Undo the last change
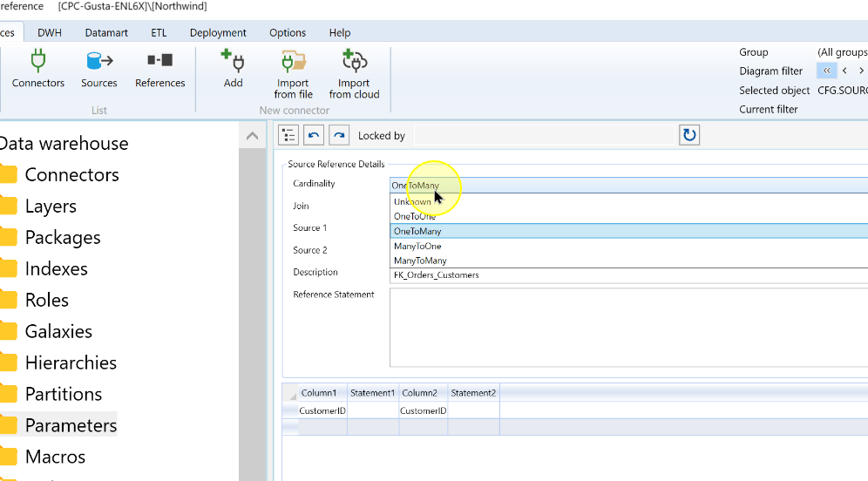The image size is (868, 481). [x=314, y=135]
